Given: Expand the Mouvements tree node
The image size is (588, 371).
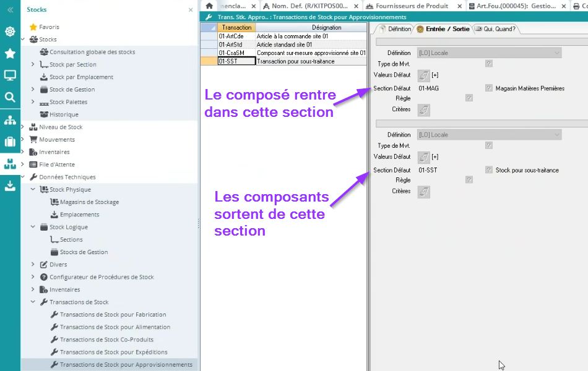Looking at the screenshot, I should [x=23, y=140].
